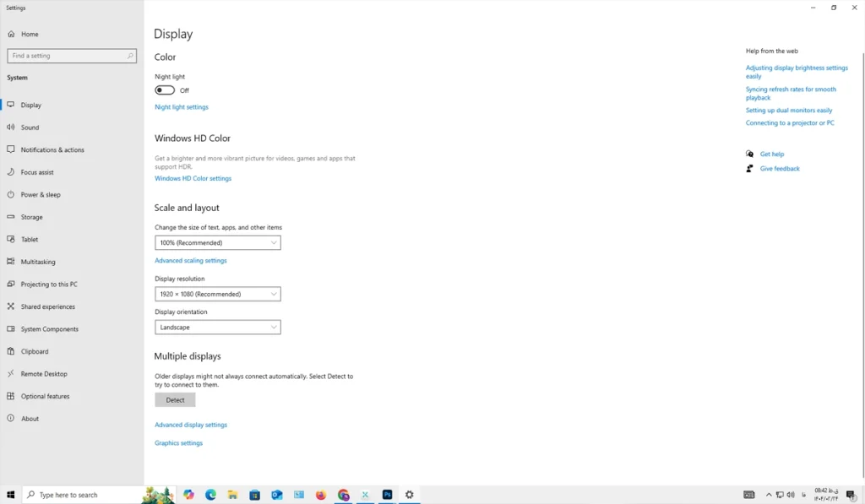This screenshot has height=504, width=865.
Task: Open the Get help icon
Action: (x=749, y=154)
